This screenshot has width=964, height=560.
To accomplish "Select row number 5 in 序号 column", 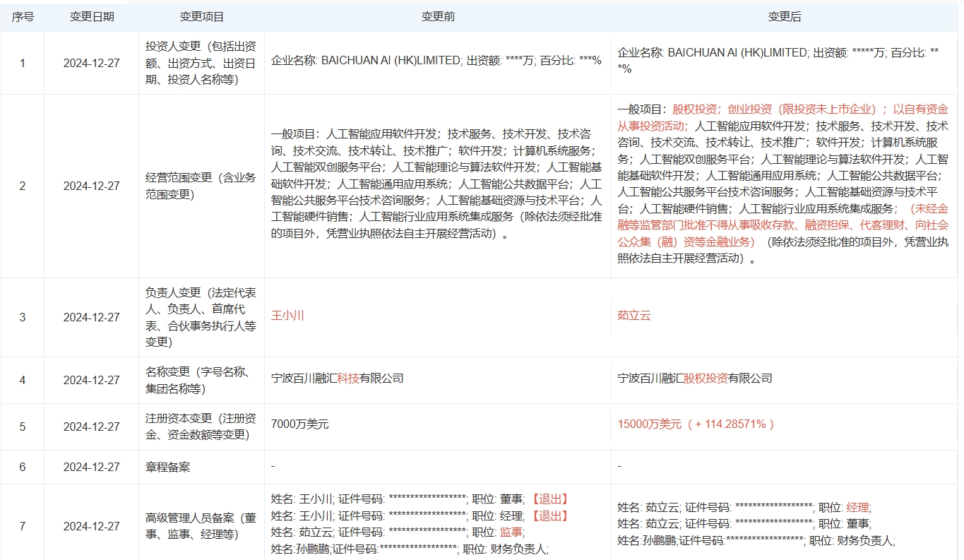I will point(22,427).
